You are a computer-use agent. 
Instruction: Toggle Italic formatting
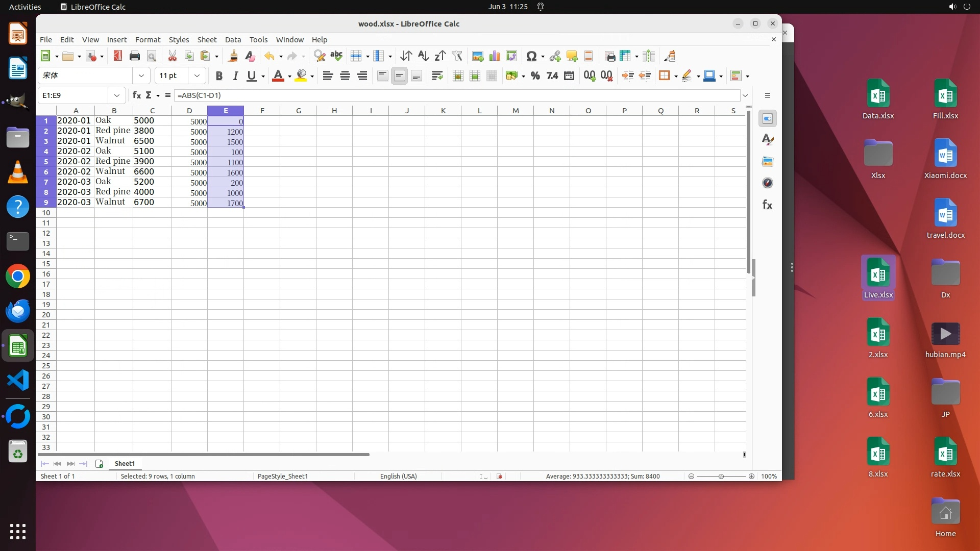click(235, 76)
